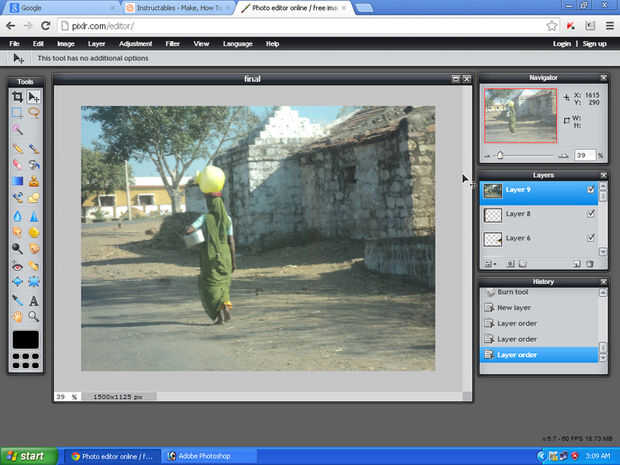Click the highlighted Layer order history entry
This screenshot has height=465, width=620.
tap(539, 355)
